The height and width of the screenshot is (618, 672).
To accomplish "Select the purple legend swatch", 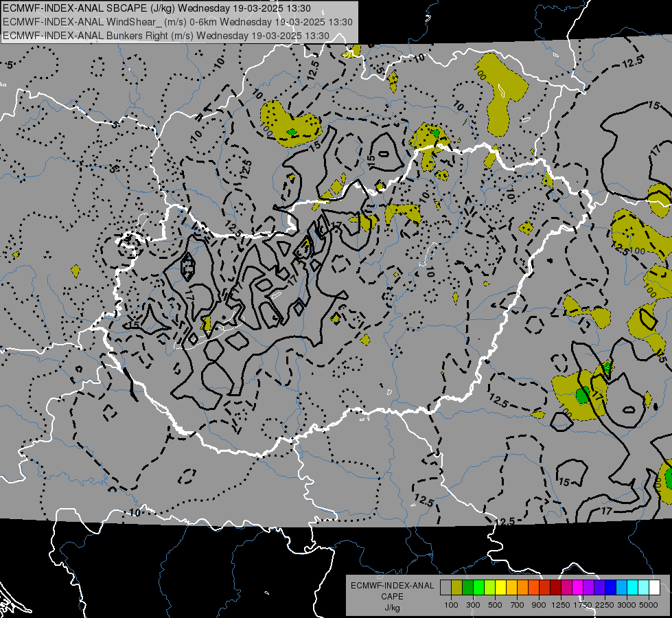I will point(588,587).
